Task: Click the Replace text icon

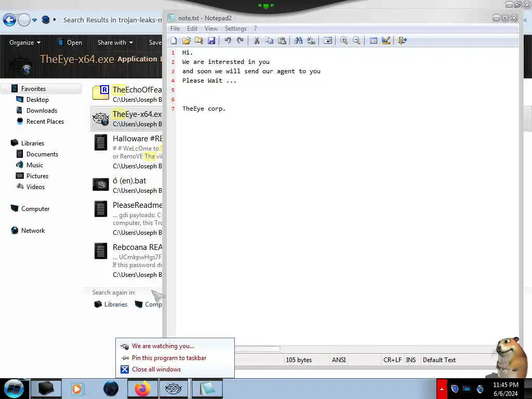Action: click(x=311, y=41)
